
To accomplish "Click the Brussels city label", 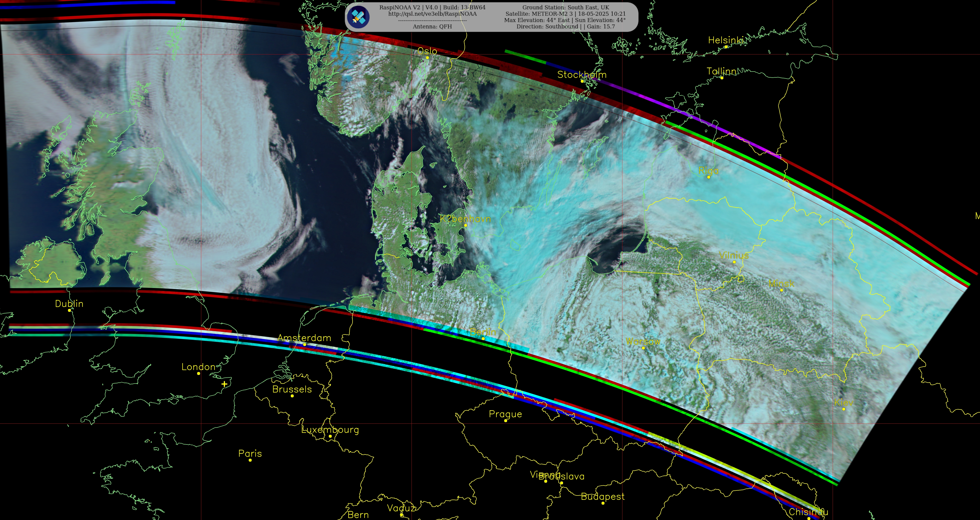I will pyautogui.click(x=292, y=389).
